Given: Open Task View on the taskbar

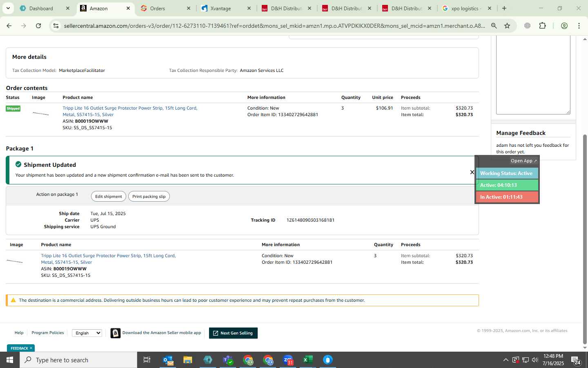Looking at the screenshot, I should [x=147, y=360].
